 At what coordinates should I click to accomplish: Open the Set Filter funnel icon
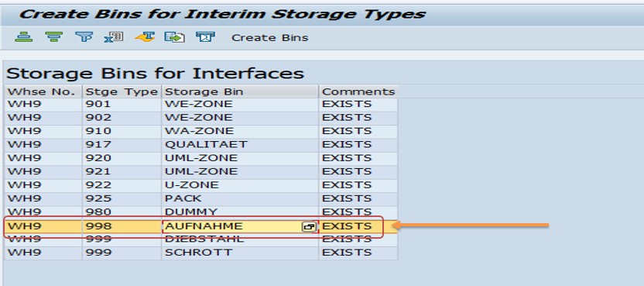point(84,37)
